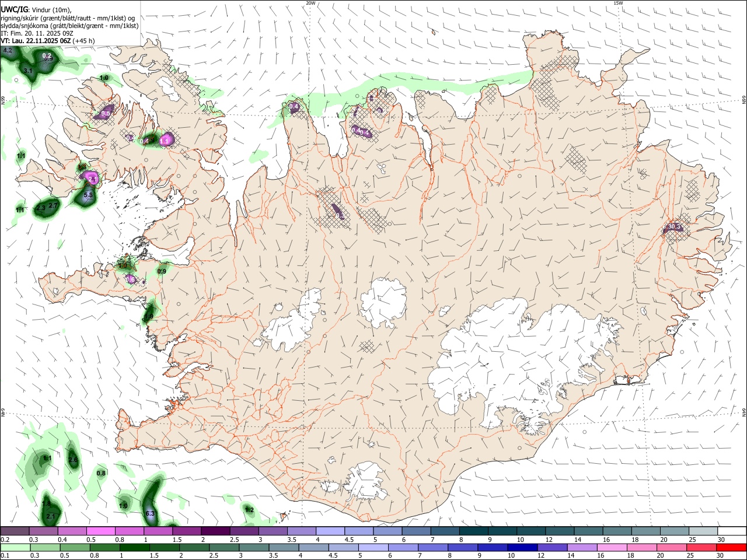Click the 3.1 rainfall value on the map

[x=27, y=71]
